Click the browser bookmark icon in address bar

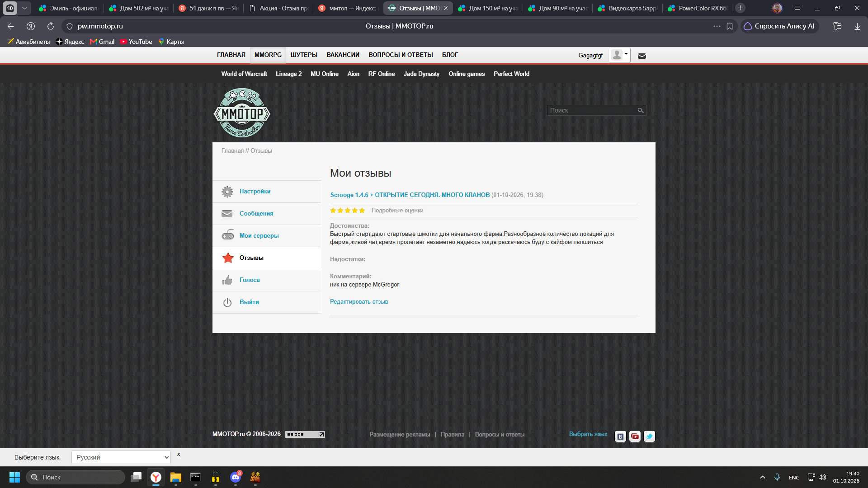point(730,26)
